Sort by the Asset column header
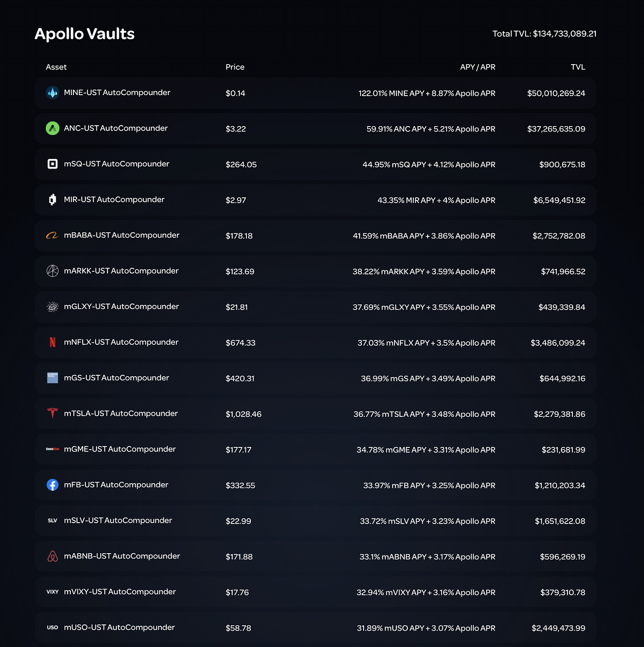644x647 pixels. (56, 67)
